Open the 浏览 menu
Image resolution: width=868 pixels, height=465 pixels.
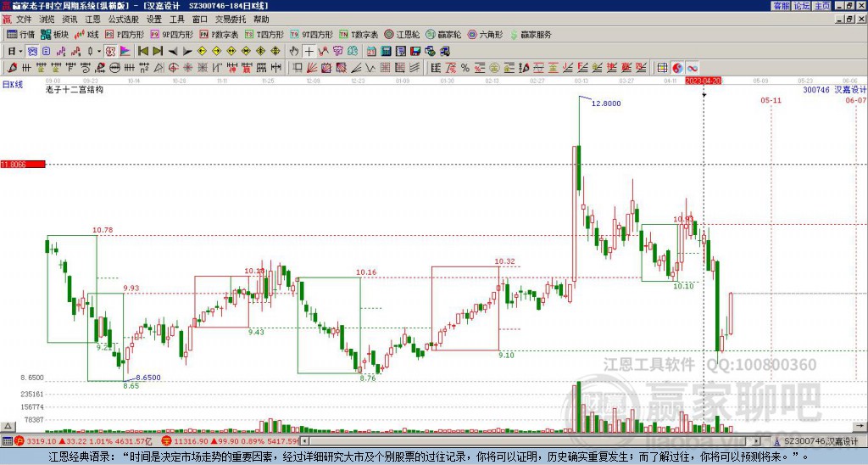47,20
